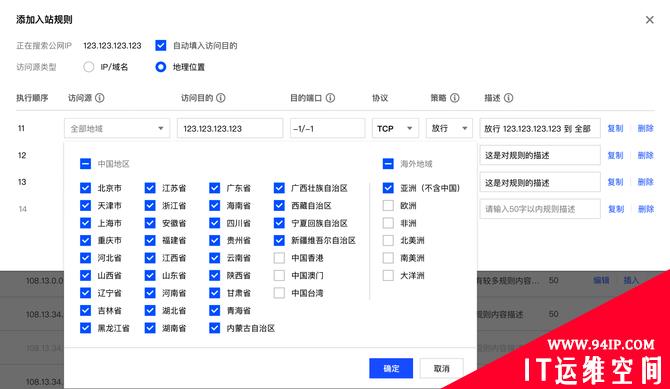Click 删除 link for rule 14
The height and width of the screenshot is (389, 670).
pos(646,209)
